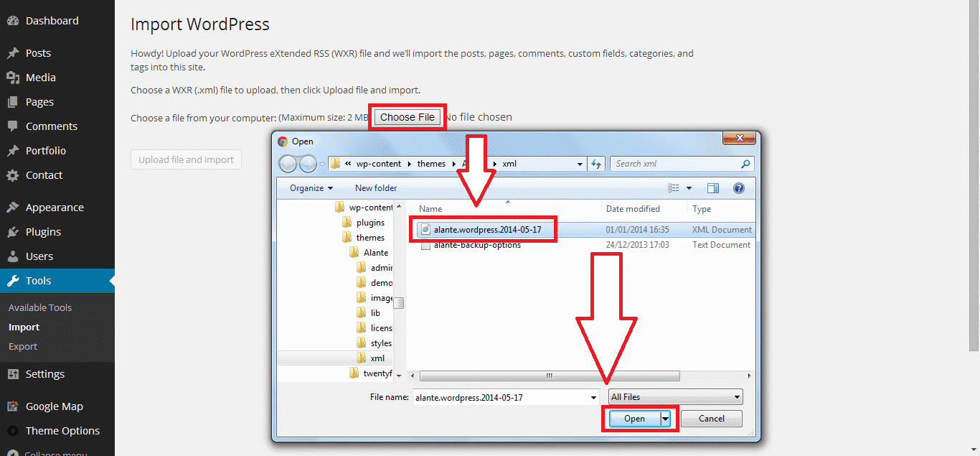Click Upload file and import button

(x=186, y=159)
